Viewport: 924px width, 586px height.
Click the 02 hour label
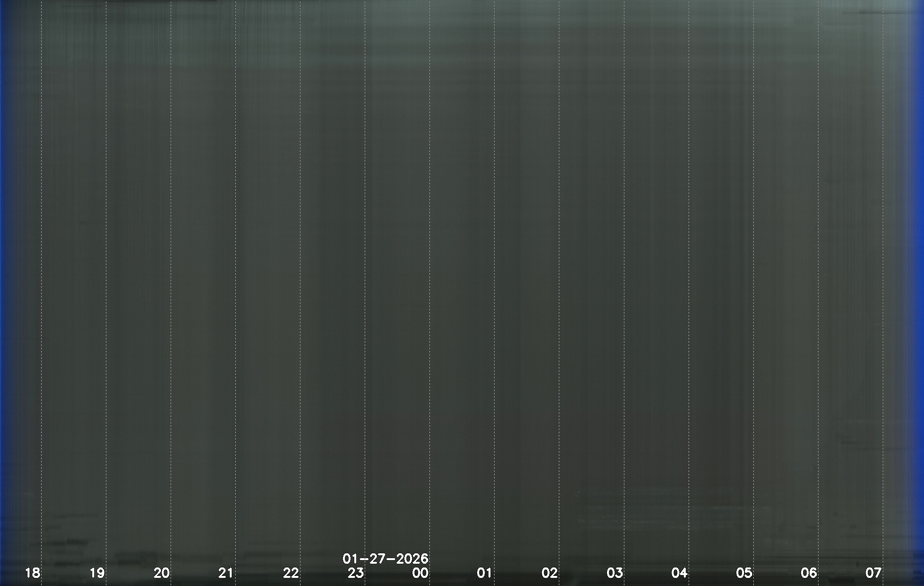pyautogui.click(x=550, y=573)
